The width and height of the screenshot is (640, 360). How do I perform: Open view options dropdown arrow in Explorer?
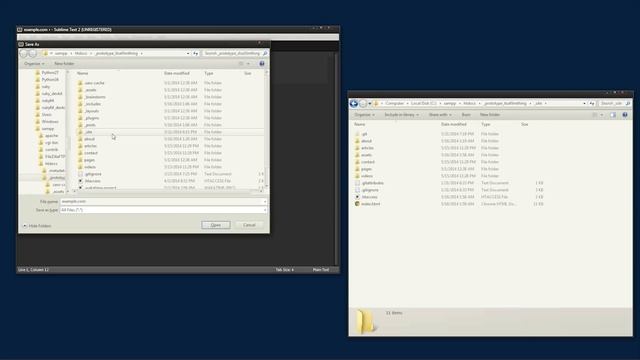point(602,115)
